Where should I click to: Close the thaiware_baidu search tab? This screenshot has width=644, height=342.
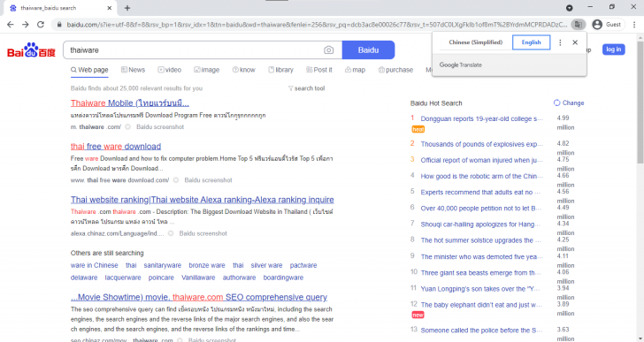pos(110,8)
